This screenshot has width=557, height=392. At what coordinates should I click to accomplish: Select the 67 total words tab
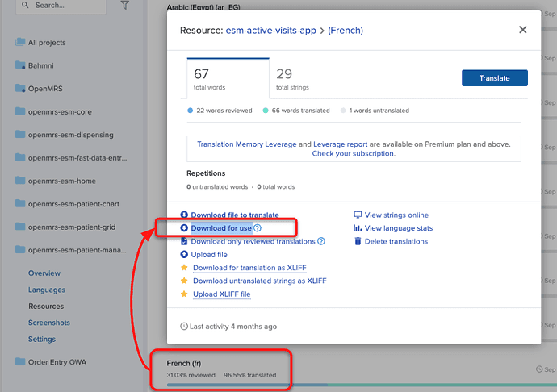228,78
